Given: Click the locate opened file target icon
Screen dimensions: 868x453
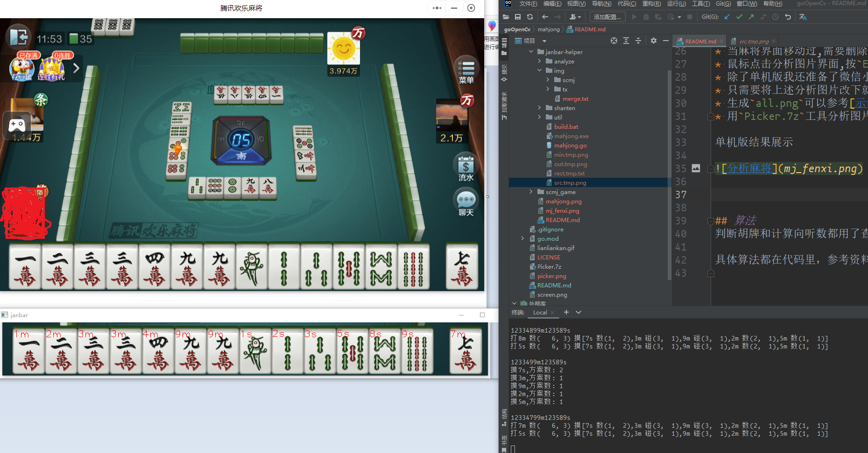Looking at the screenshot, I should pyautogui.click(x=614, y=41).
